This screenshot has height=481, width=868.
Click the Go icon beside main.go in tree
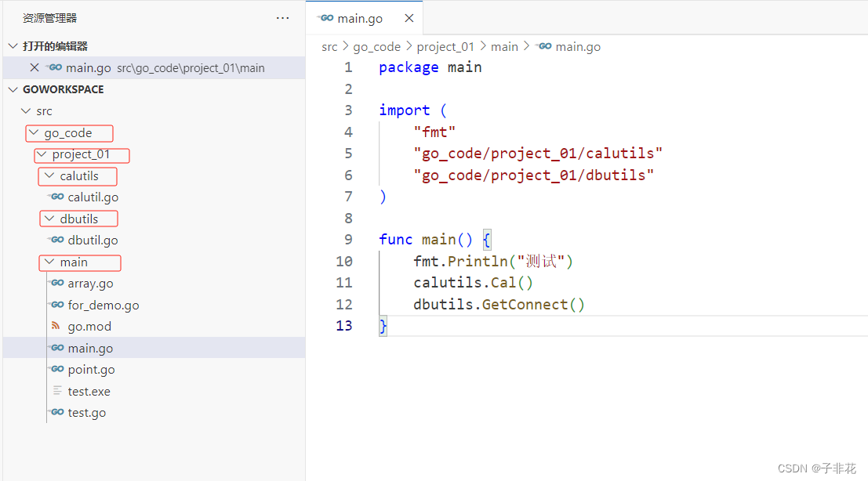tap(56, 348)
